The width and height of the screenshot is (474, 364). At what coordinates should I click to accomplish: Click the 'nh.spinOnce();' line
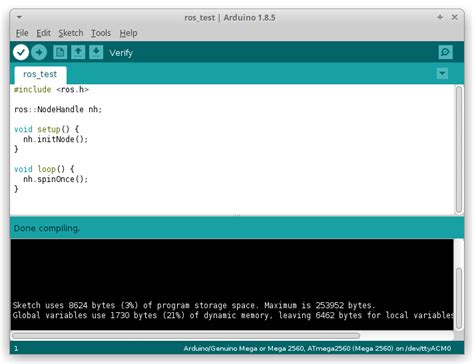point(55,179)
